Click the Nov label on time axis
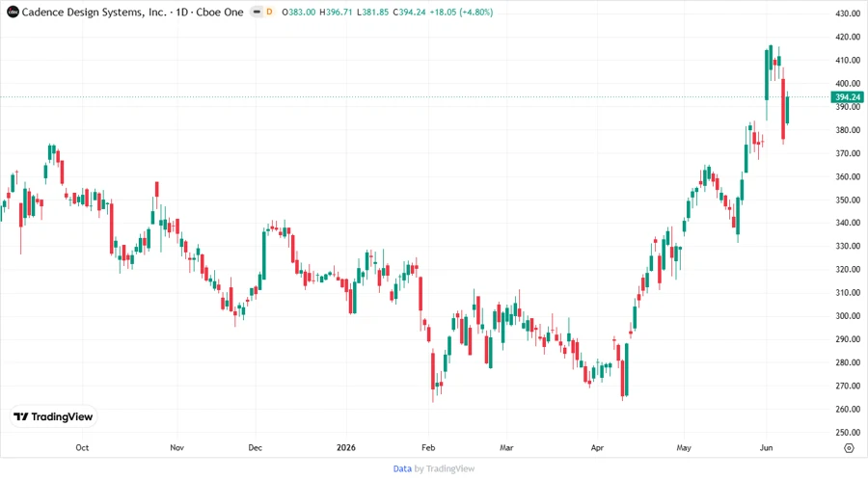The width and height of the screenshot is (868, 480). pos(177,447)
